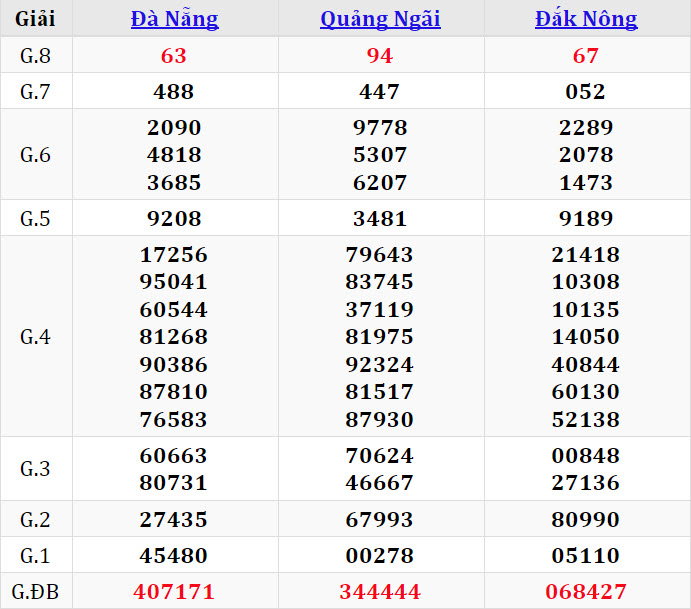Click G.6 number 6207
Viewport: 691px width, 609px height.
[x=380, y=183]
